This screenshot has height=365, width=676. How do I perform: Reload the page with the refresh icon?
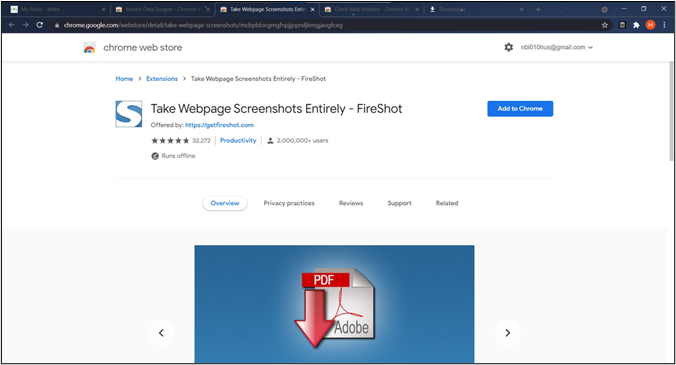(40, 25)
